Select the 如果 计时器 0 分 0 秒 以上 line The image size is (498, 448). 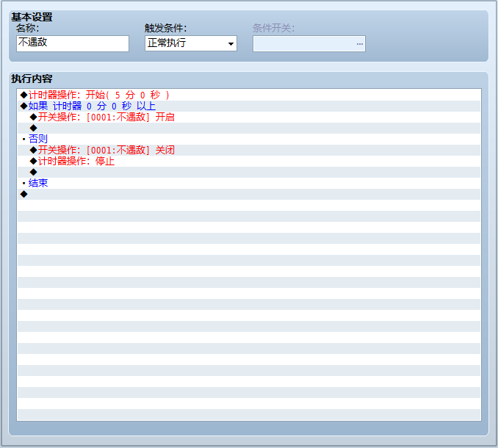[x=249, y=106]
